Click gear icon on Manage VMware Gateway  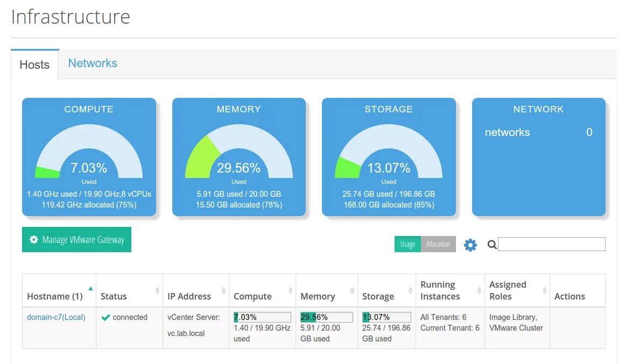pyautogui.click(x=34, y=239)
